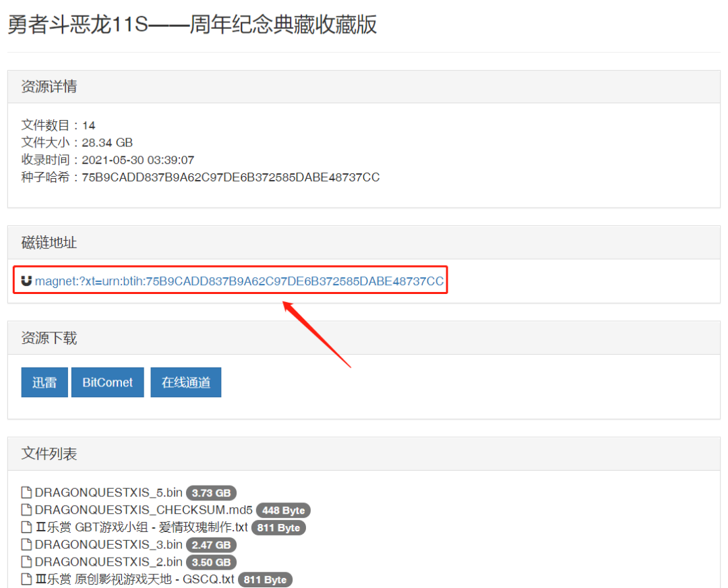Click the file icon beside DRAGONQUESTXIS_2.bin

point(26,562)
